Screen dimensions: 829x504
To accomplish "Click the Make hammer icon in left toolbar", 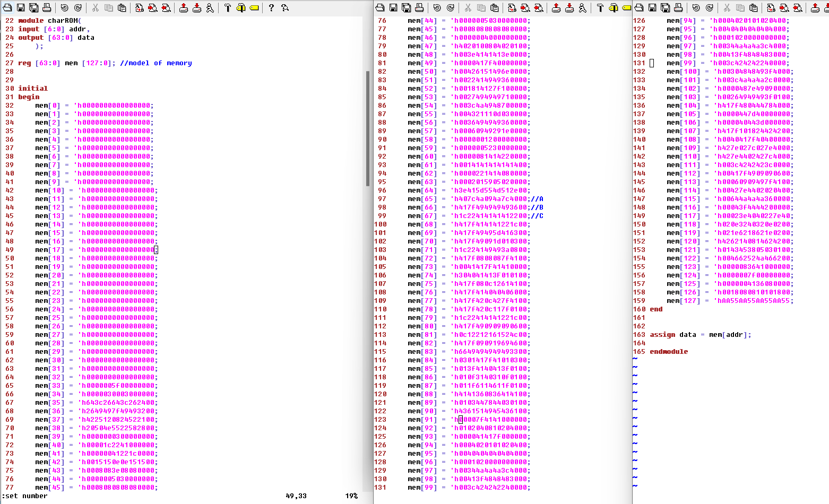I will click(228, 7).
